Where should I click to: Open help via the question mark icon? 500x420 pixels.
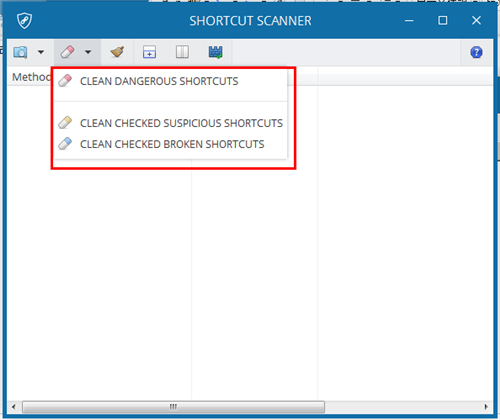pyautogui.click(x=476, y=52)
